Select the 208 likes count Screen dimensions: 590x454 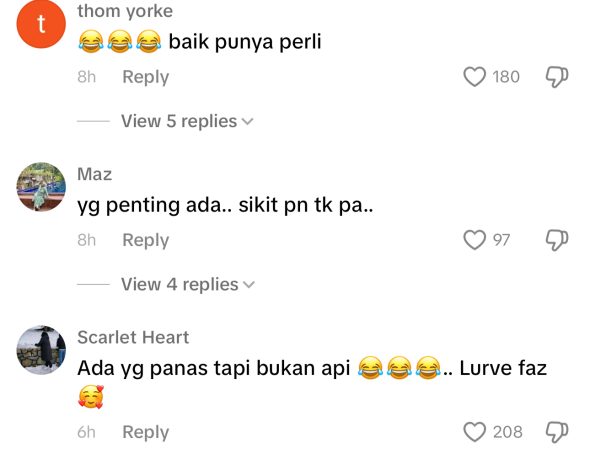[508, 432]
